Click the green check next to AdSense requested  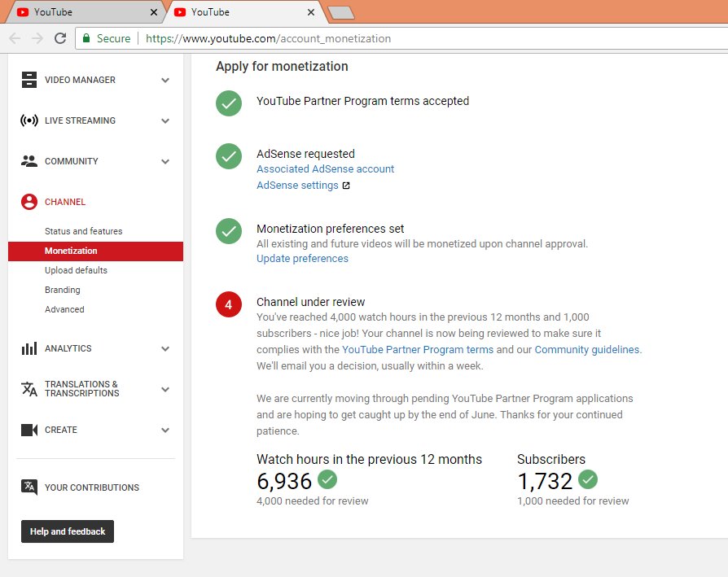229,156
